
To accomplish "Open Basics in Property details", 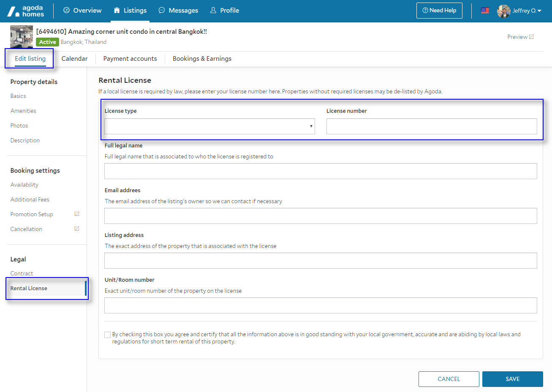I will 18,96.
